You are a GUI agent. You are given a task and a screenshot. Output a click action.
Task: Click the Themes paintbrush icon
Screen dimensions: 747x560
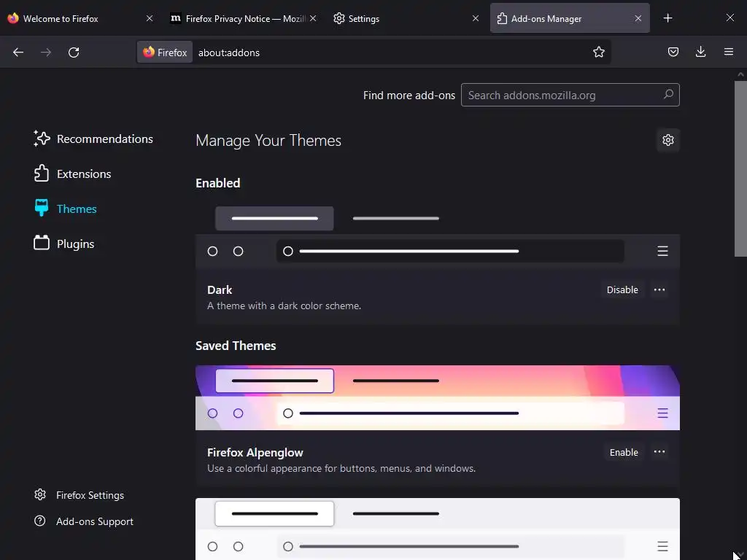pyautogui.click(x=42, y=208)
